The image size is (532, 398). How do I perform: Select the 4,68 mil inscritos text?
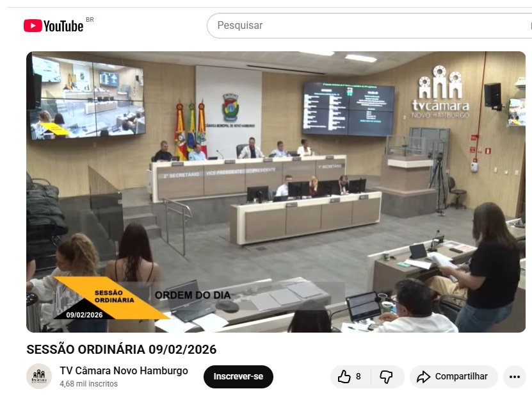click(x=88, y=384)
